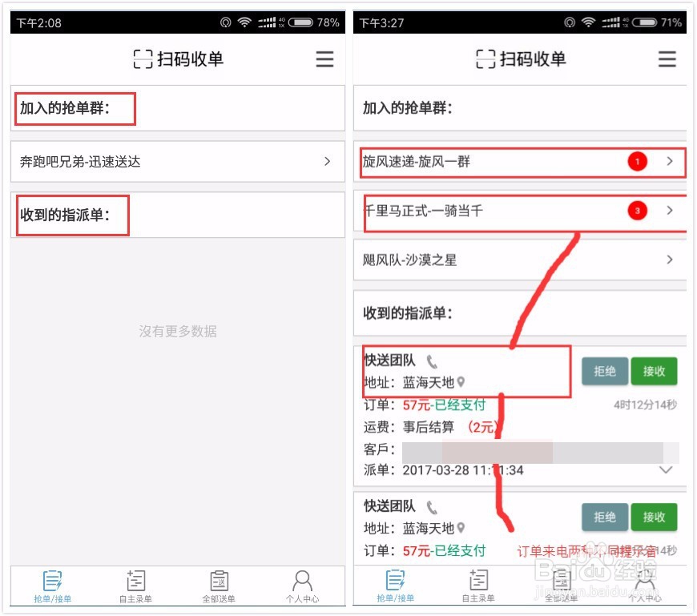
Task: Expand the first order details with down chevron
Action: pyautogui.click(x=666, y=470)
